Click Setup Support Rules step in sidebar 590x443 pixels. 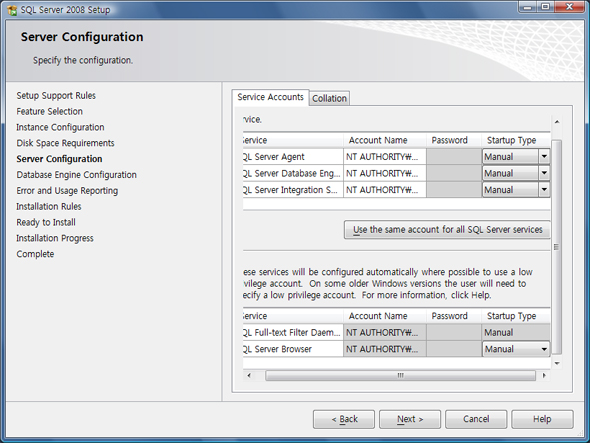tap(56, 96)
